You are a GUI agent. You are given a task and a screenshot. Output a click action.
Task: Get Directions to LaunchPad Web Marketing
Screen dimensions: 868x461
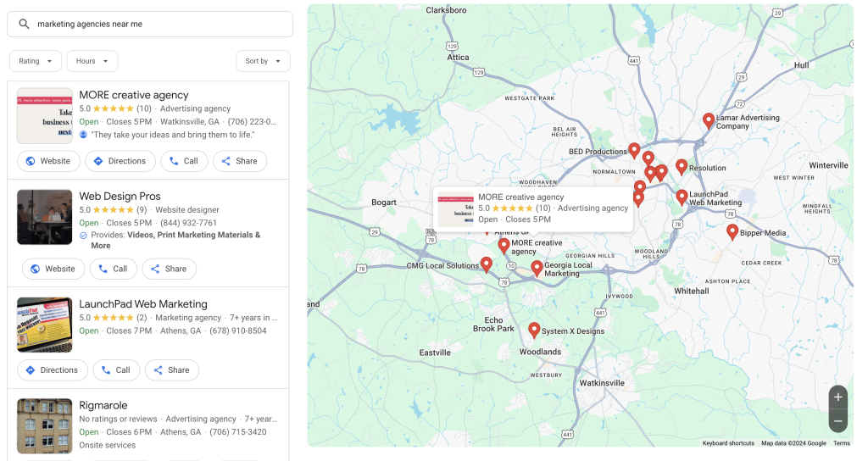[x=52, y=369]
